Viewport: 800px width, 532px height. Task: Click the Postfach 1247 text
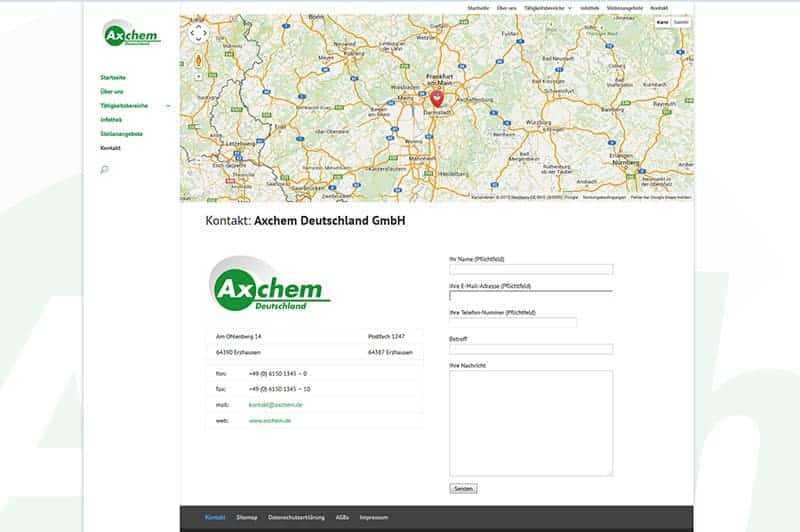386,337
